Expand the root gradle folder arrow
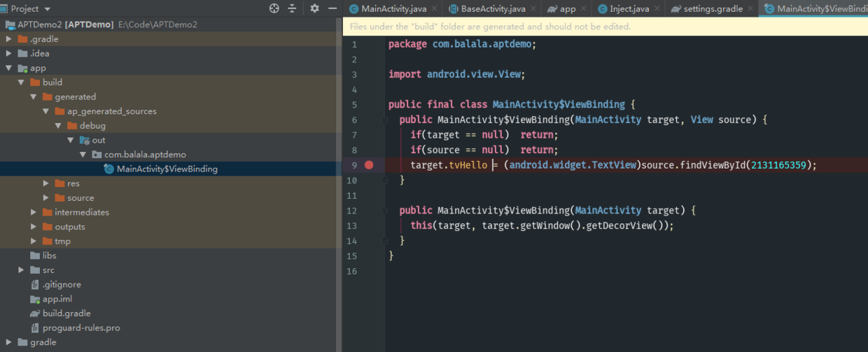 pos(8,342)
